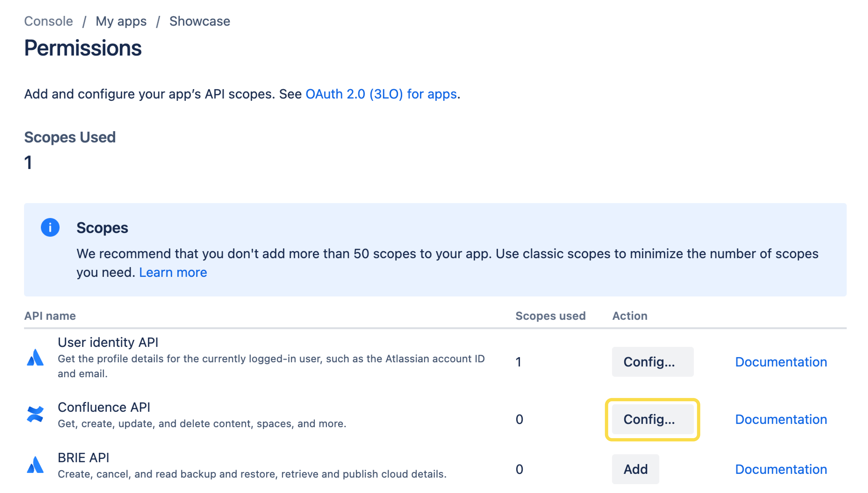This screenshot has height=493, width=868.
Task: Click Add next to BRIE API
Action: [x=635, y=469]
